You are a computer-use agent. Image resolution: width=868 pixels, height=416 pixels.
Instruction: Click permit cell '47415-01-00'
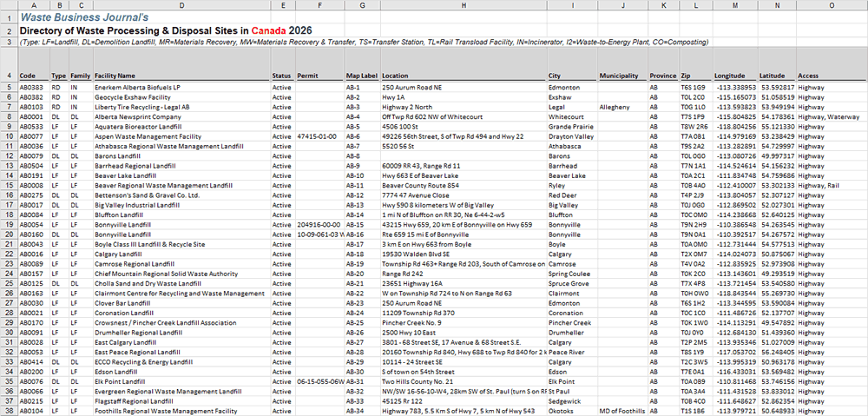tap(319, 136)
